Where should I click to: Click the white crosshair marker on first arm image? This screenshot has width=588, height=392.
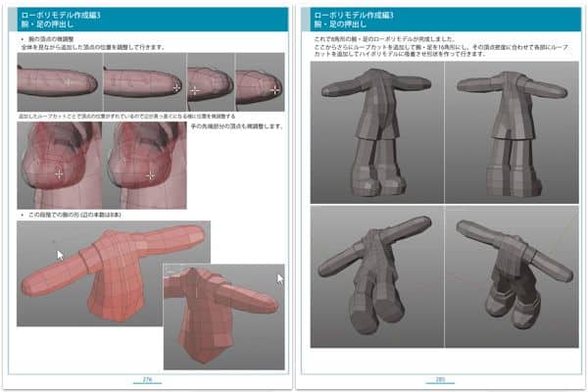coord(67,82)
